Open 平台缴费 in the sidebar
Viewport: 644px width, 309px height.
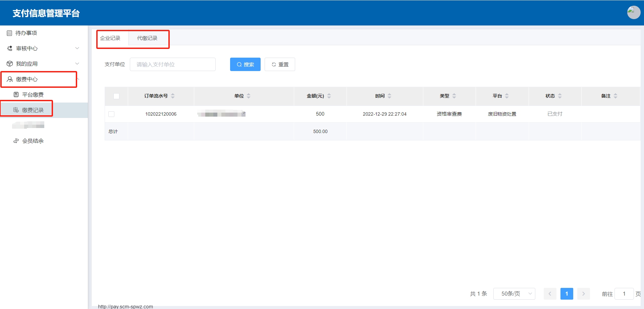[33, 95]
